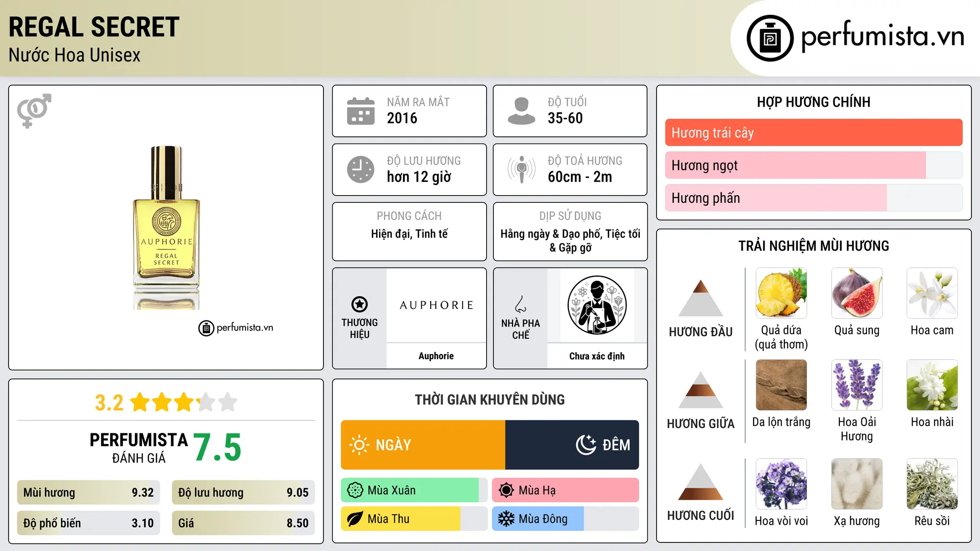Open the Hoa cam orange blossom image
The height and width of the screenshot is (551, 980).
tap(932, 293)
